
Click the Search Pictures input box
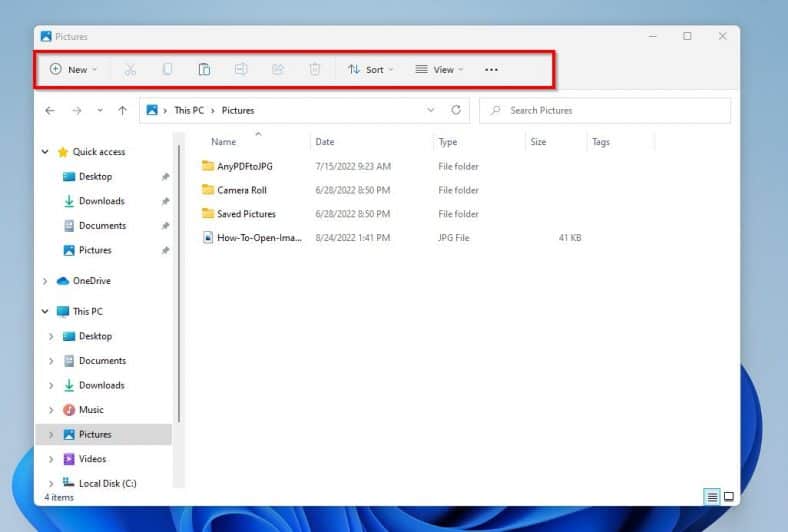(605, 110)
